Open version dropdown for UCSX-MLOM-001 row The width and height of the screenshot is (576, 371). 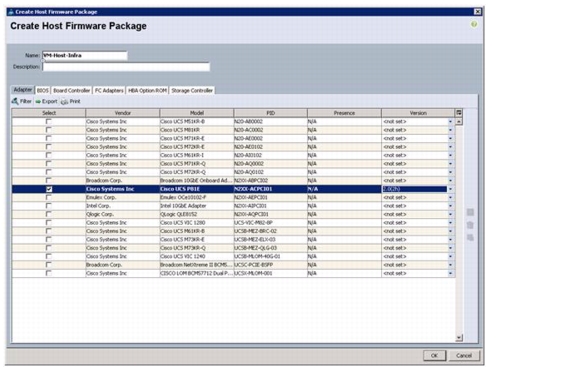(450, 274)
